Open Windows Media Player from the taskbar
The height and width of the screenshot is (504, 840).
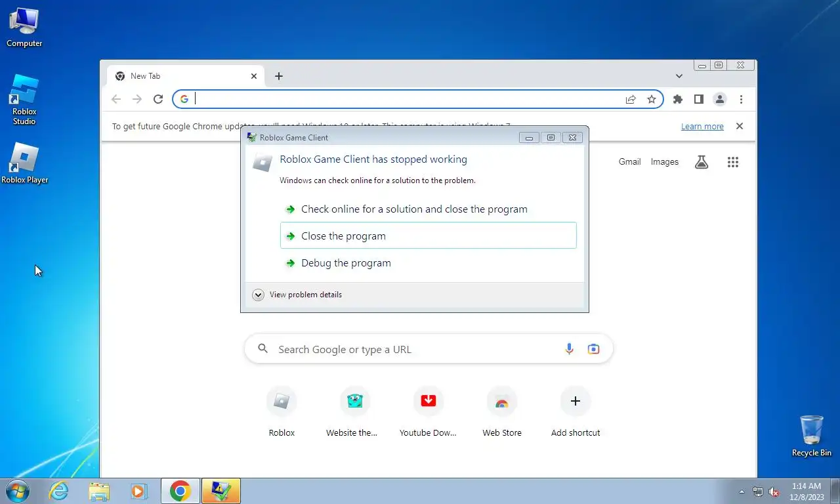138,491
